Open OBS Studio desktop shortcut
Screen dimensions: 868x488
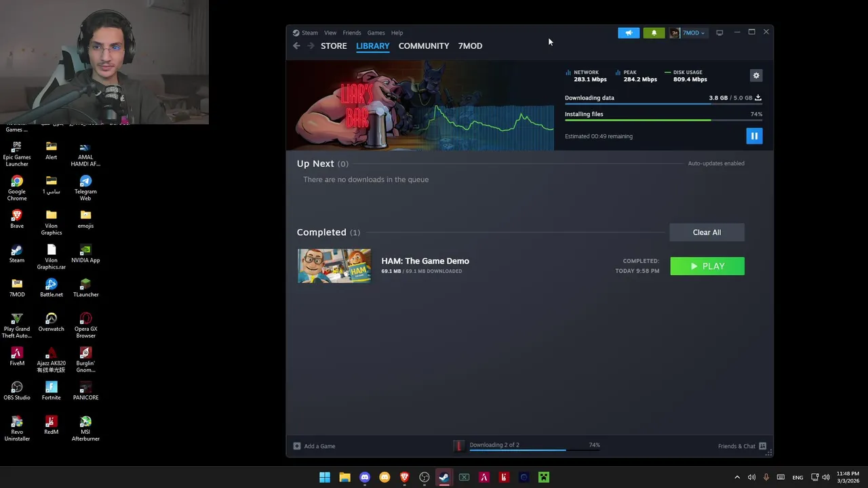point(17,391)
